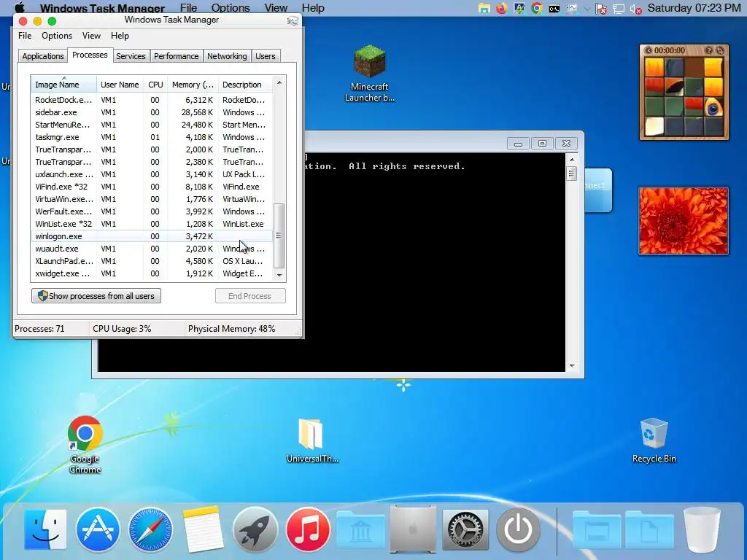Screen dimensions: 747x560
Task: Open the documents folder in dock
Action: click(649, 530)
